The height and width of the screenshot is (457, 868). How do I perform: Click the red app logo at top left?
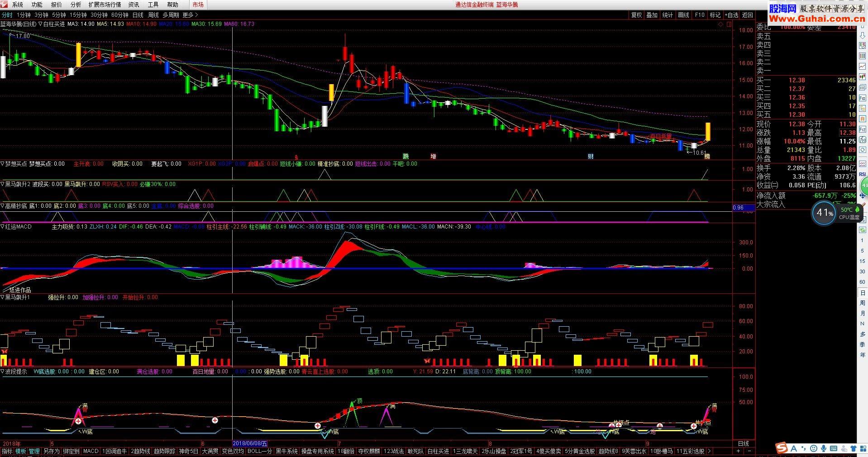[4, 4]
